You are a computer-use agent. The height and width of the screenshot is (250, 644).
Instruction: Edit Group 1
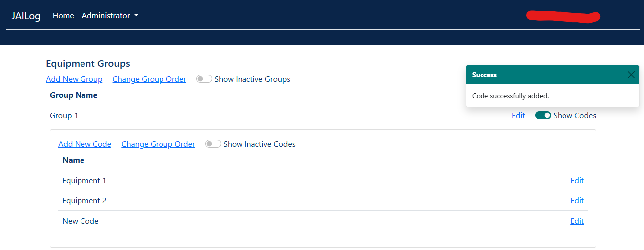pyautogui.click(x=518, y=116)
